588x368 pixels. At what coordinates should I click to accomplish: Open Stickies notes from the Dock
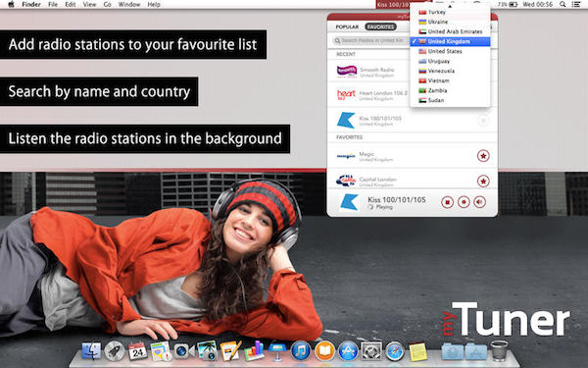coord(417,351)
